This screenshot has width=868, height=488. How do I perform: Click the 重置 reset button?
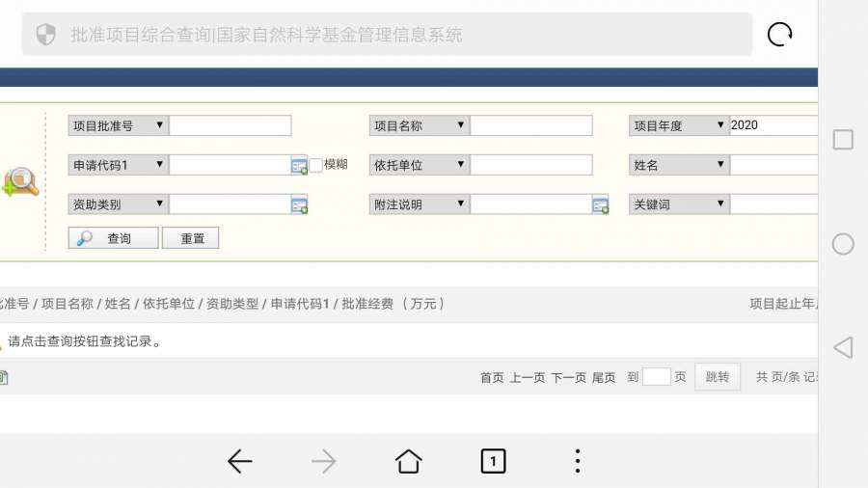coord(190,238)
